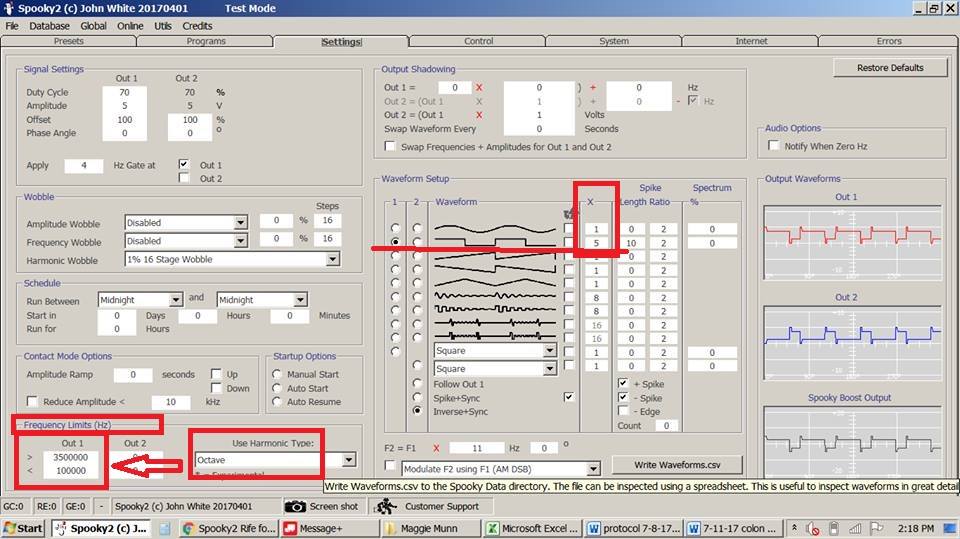This screenshot has width=960, height=539.
Task: Open the upper Square waveform dropdown
Action: point(550,351)
